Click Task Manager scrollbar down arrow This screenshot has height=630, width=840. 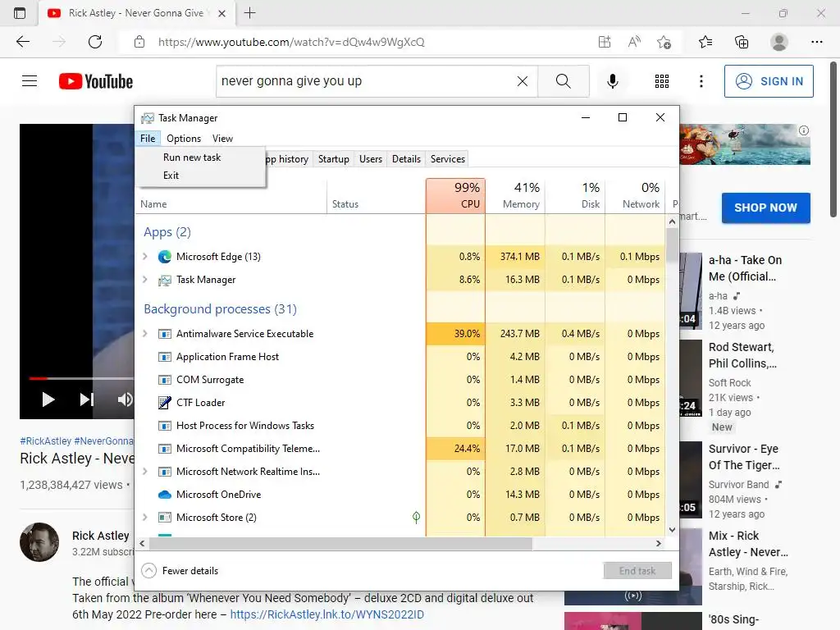(672, 530)
